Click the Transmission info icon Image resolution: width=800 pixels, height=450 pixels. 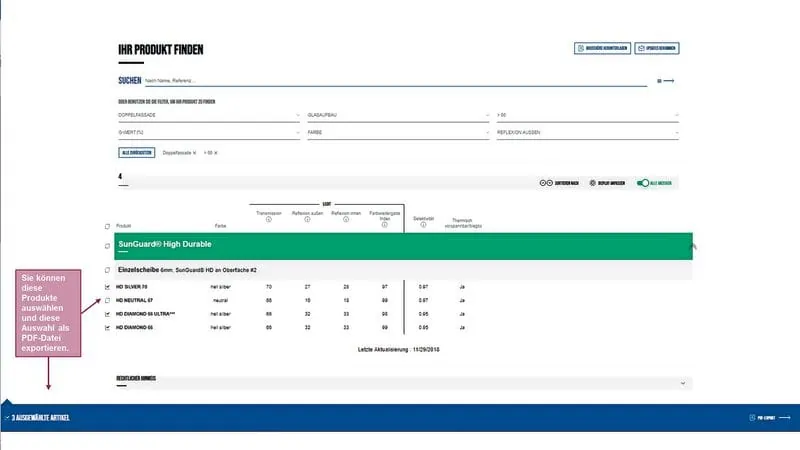pyautogui.click(x=269, y=220)
